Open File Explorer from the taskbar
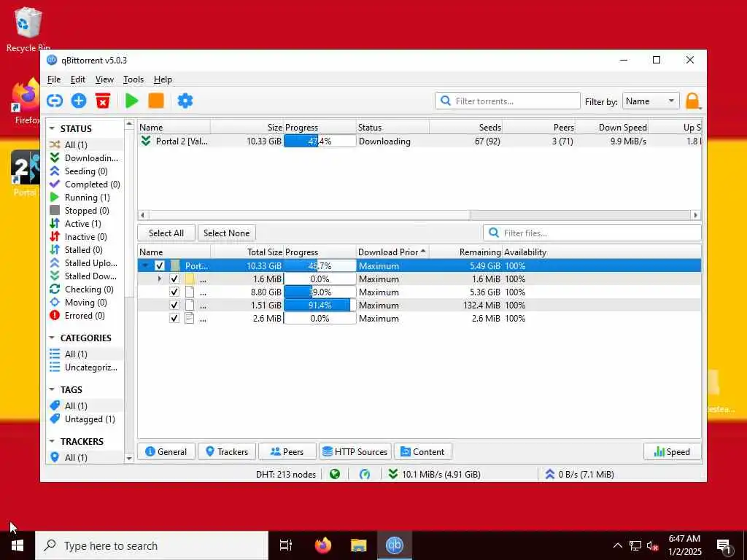The height and width of the screenshot is (560, 747). tap(359, 545)
